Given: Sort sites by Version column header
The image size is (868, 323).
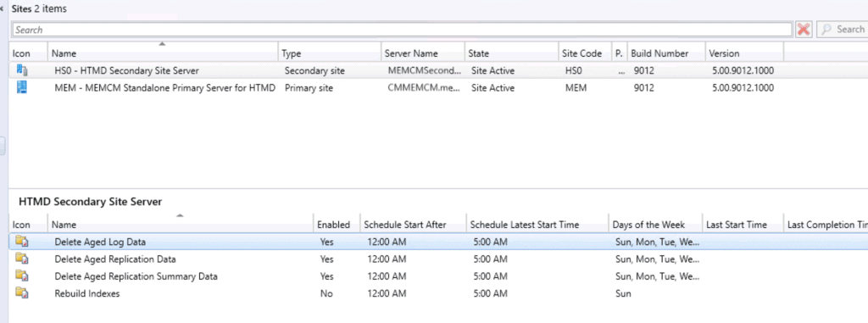Looking at the screenshot, I should pos(744,53).
